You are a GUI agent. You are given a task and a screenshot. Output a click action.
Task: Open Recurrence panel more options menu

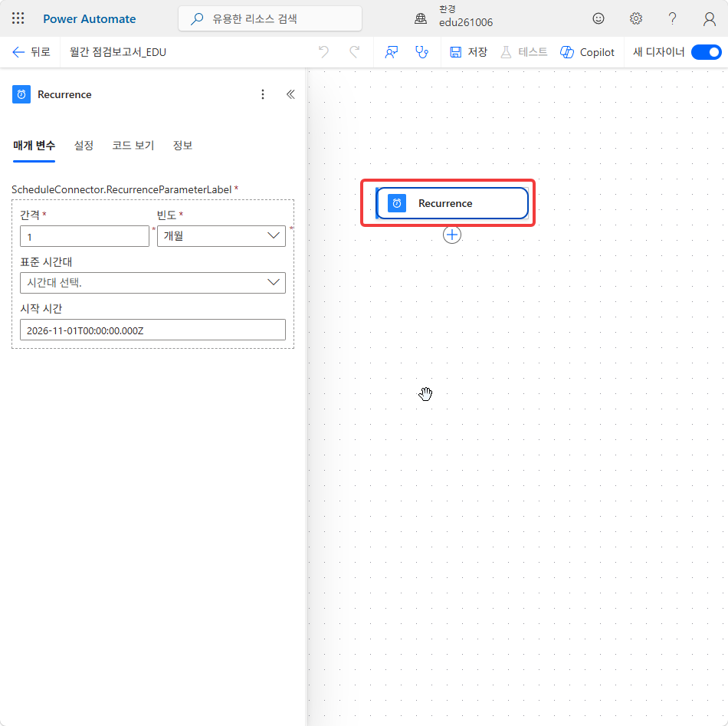pyautogui.click(x=263, y=94)
